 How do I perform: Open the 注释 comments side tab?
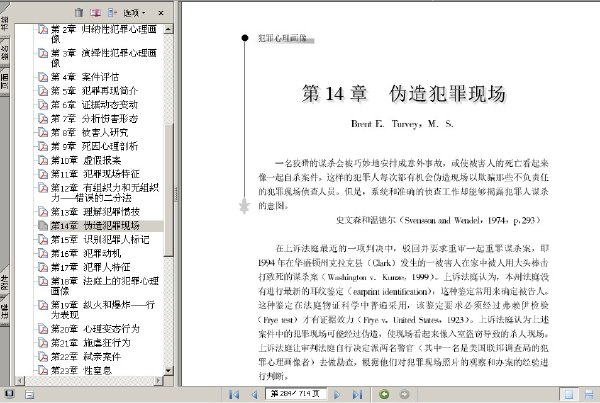pyautogui.click(x=4, y=311)
